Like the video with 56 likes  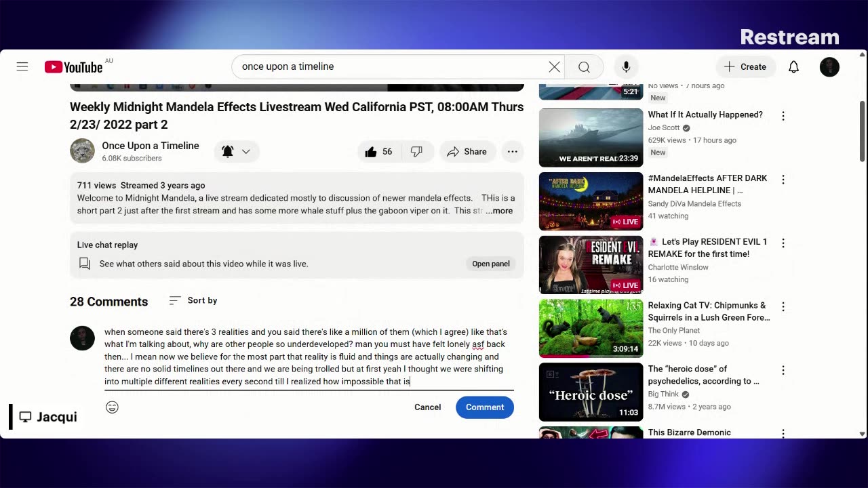click(379, 152)
